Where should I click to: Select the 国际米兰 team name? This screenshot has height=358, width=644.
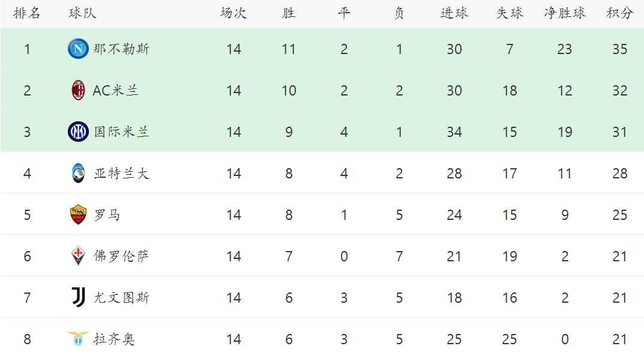point(121,132)
